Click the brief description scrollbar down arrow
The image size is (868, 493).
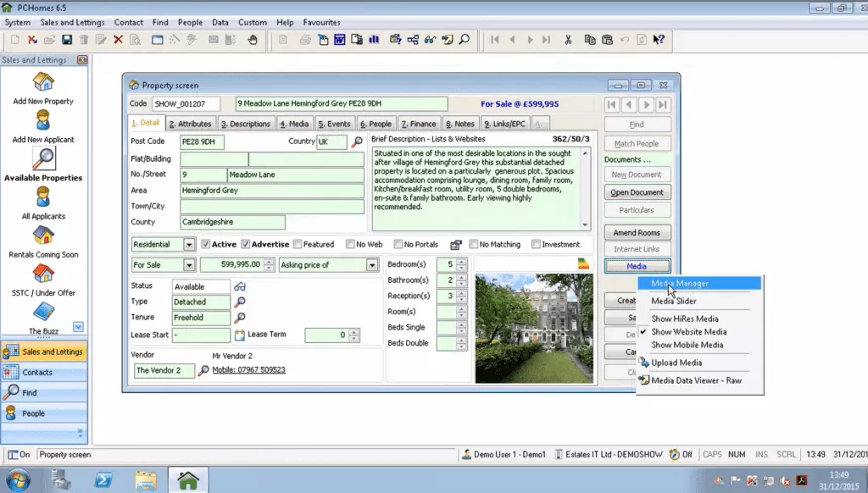point(585,224)
